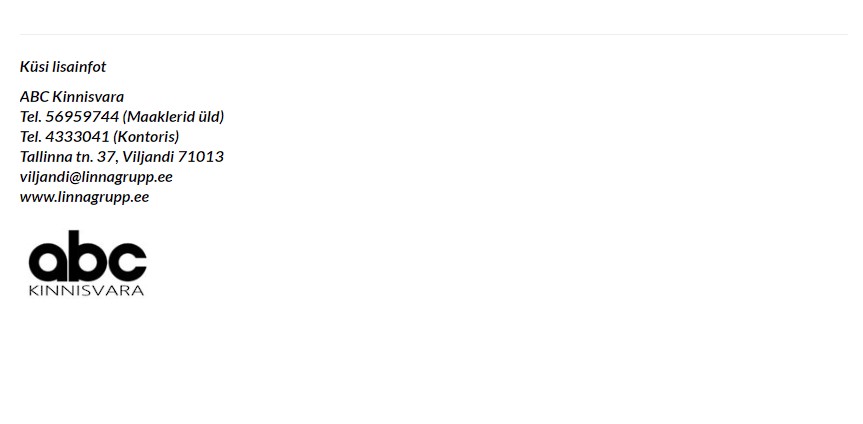Click "Tel." before the Maaklerid number

click(x=31, y=117)
